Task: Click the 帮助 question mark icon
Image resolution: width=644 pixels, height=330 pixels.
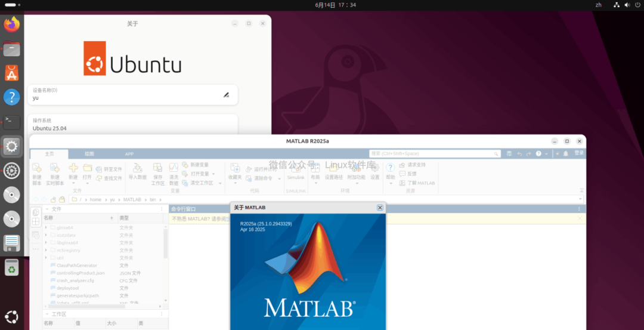Action: click(390, 168)
